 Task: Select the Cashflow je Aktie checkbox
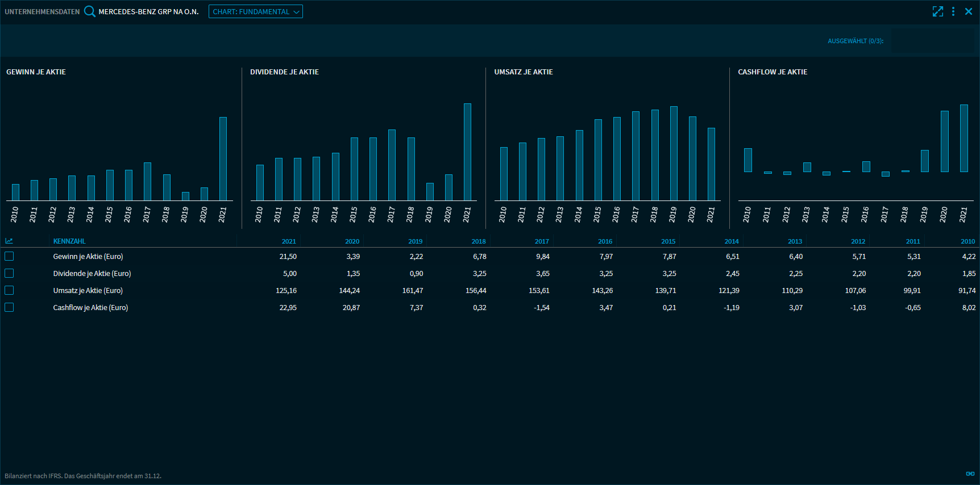pos(9,308)
